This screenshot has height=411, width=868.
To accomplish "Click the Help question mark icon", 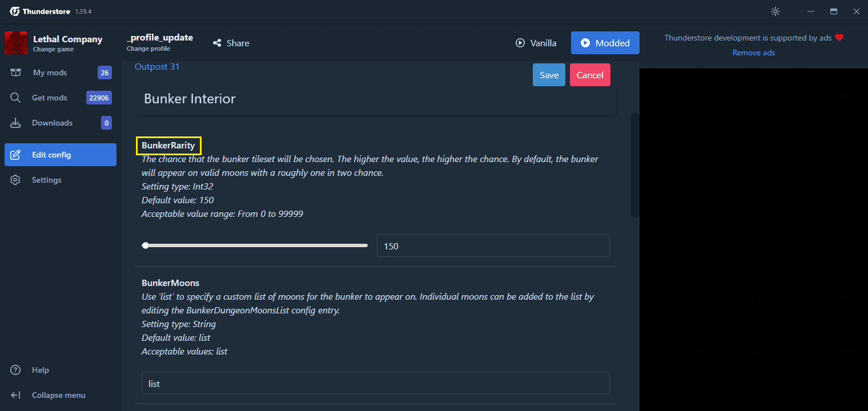I will point(15,370).
